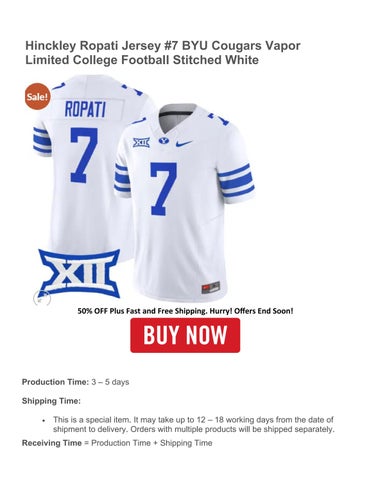Click the shipping details bullet paragraph
The height and width of the screenshot is (480, 371).
(x=193, y=424)
